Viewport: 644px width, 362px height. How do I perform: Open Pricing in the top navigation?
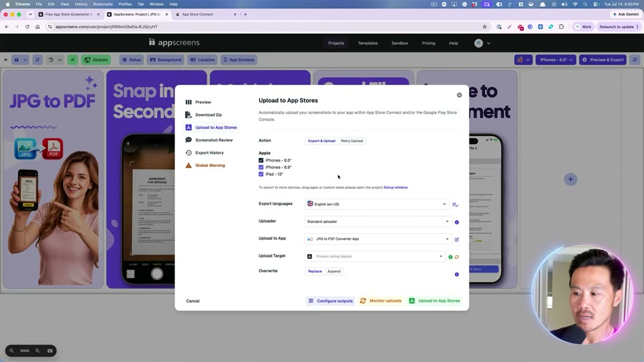pos(429,43)
